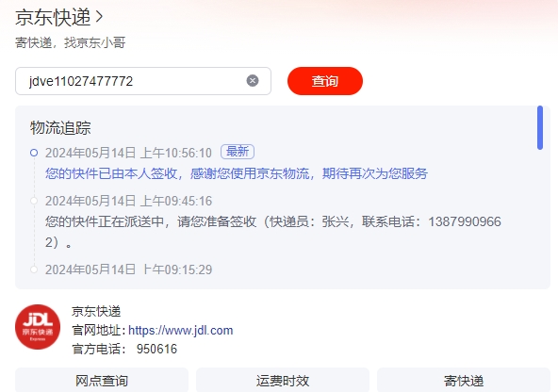Click the 寄快递，找京东小哥 subtitle text
This screenshot has width=558, height=392.
click(x=71, y=42)
